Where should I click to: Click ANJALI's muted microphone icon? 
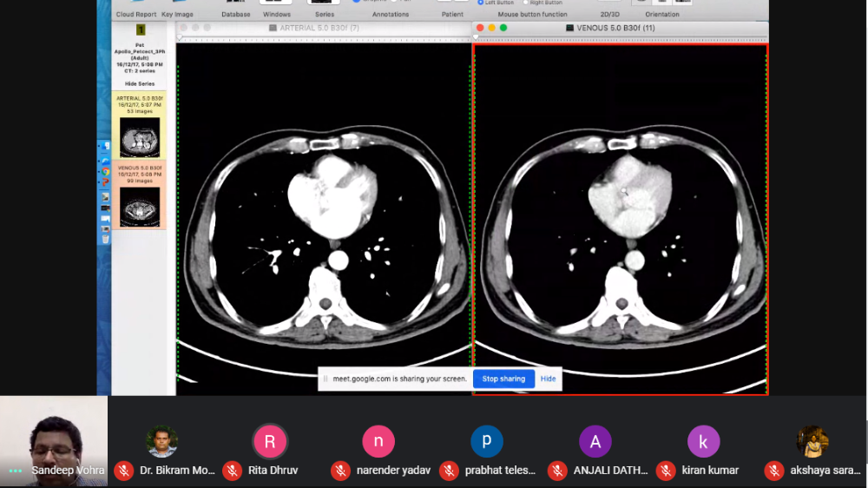pos(557,471)
